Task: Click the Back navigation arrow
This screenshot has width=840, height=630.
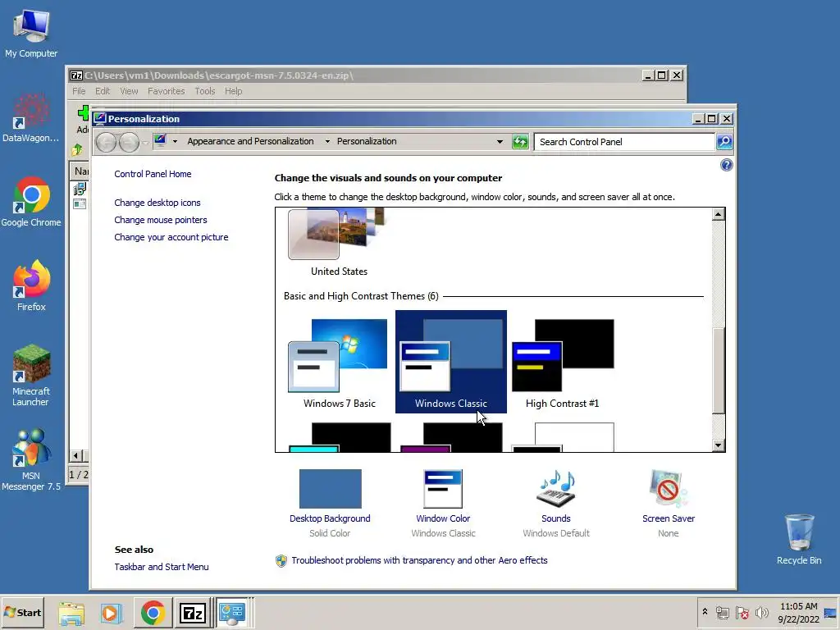Action: [106, 142]
